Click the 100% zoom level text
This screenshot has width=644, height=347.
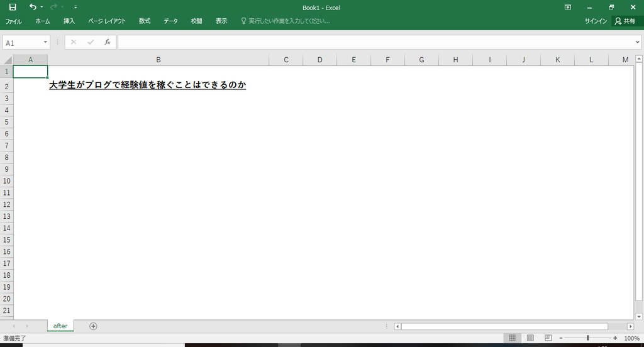[x=631, y=338]
